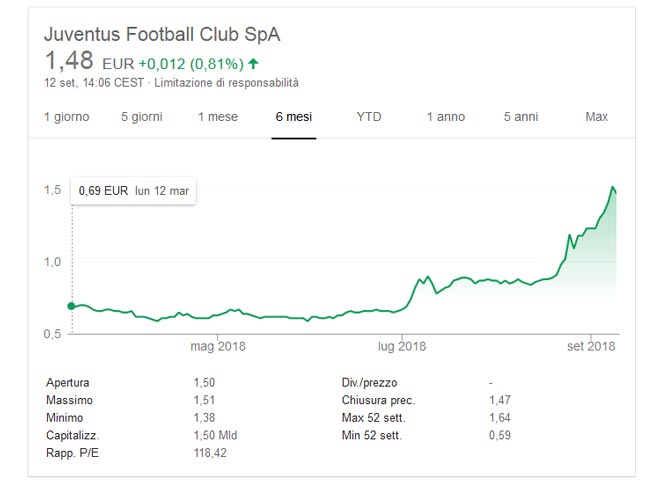Click the 0,69 EUR price tooltip

click(x=132, y=189)
